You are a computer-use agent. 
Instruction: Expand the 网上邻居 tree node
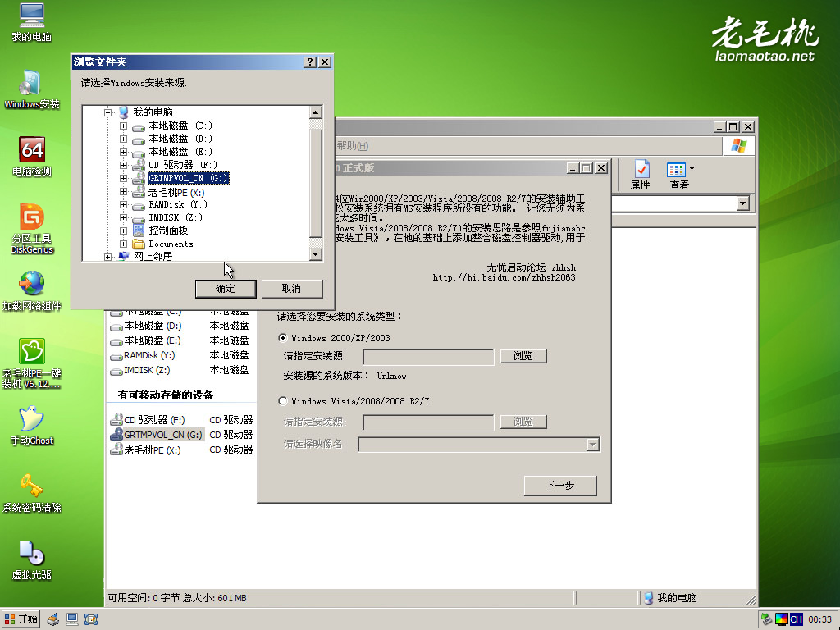coord(107,257)
